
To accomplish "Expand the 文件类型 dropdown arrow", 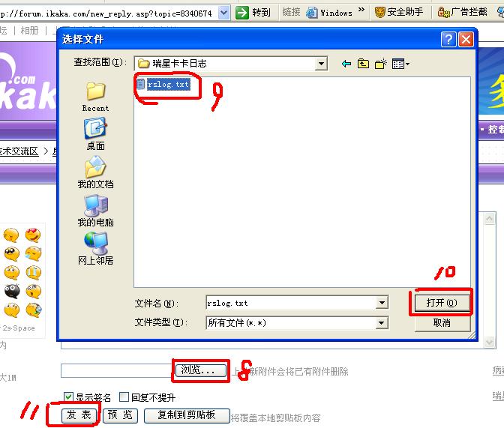I will [382, 322].
